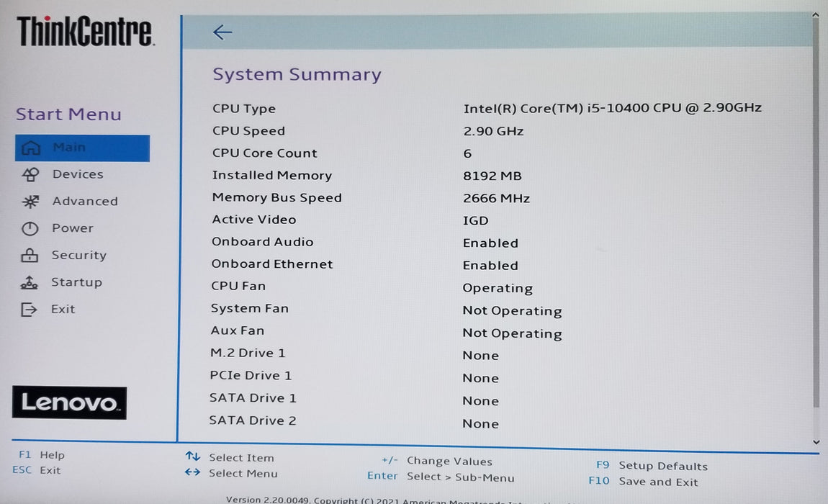Viewport: 828px width, 504px height.
Task: Click the 2.90 GHz value
Action: 493,131
